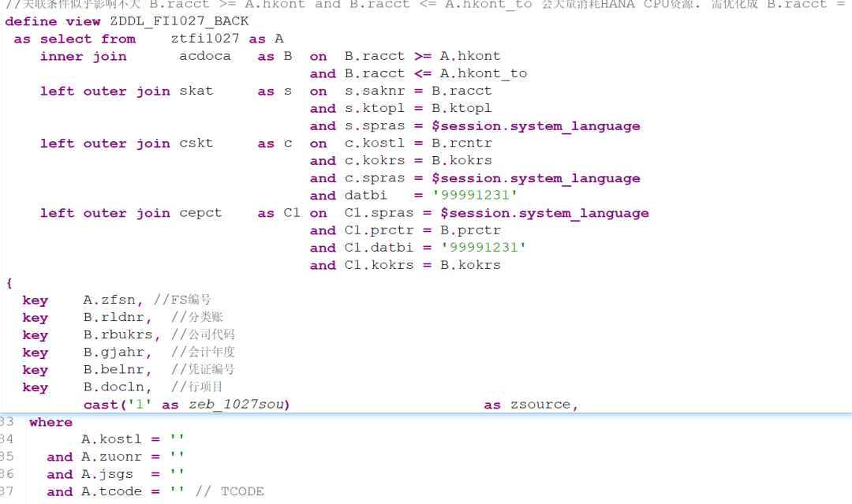852x504 pixels.
Task: Click the condition B.racct >= A.hkont
Action: coord(422,56)
